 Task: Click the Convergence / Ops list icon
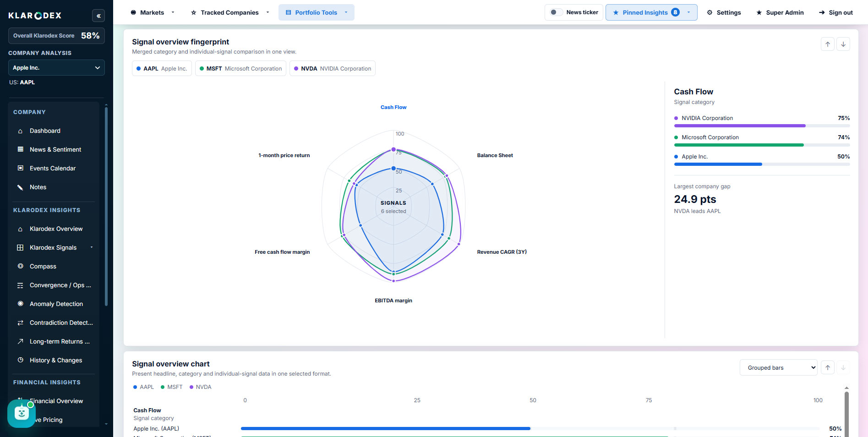point(20,285)
